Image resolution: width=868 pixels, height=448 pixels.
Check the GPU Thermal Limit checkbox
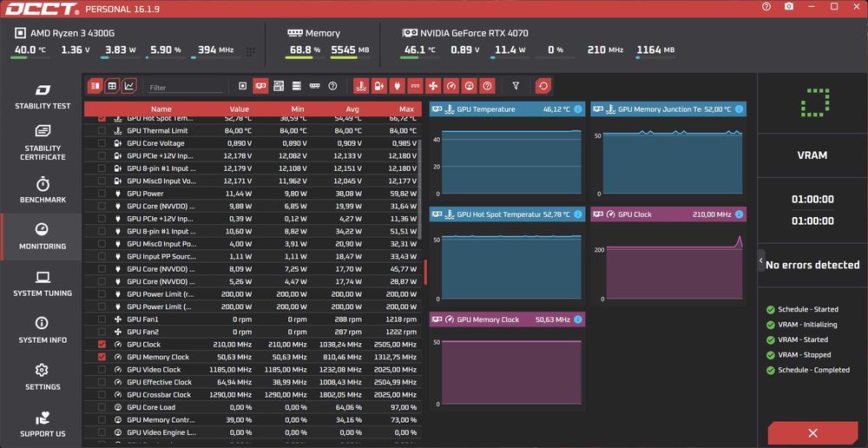pyautogui.click(x=102, y=131)
